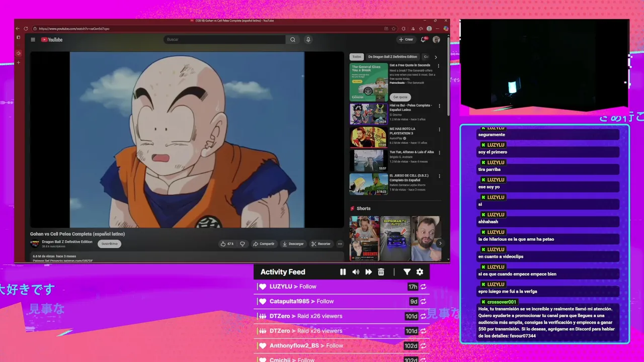Go back with the browser back arrow
644x362 pixels.
(18, 29)
